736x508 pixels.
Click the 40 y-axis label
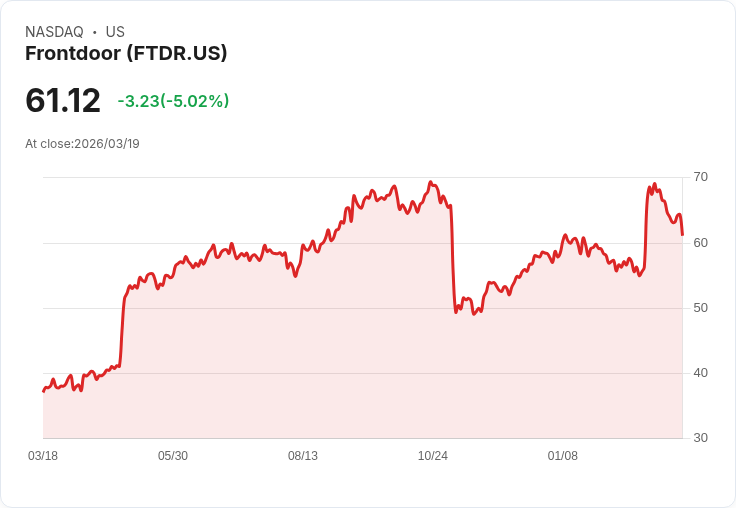700,373
